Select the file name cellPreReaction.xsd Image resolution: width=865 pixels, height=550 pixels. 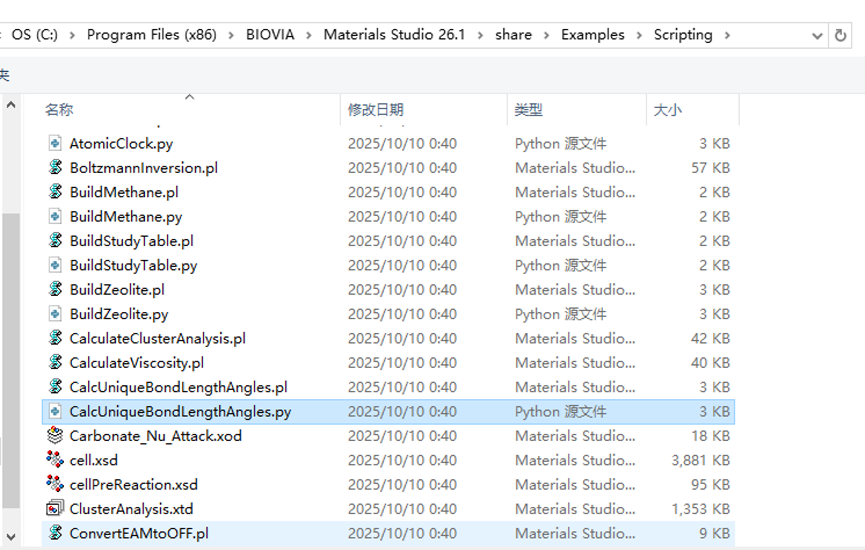[134, 484]
